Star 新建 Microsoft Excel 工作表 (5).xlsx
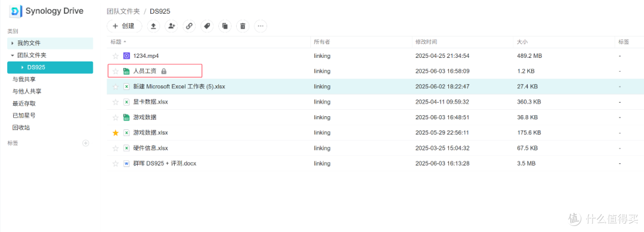644x232 pixels. 116,86
